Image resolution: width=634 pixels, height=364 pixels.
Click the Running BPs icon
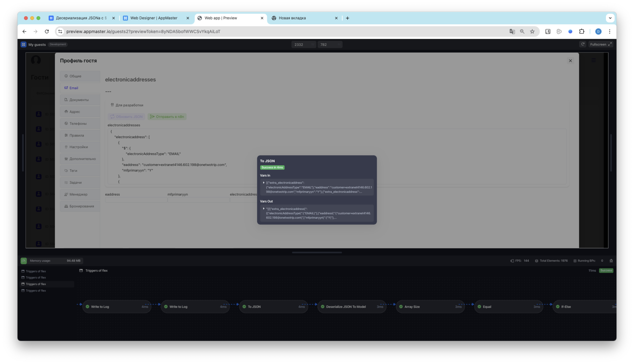pos(575,261)
